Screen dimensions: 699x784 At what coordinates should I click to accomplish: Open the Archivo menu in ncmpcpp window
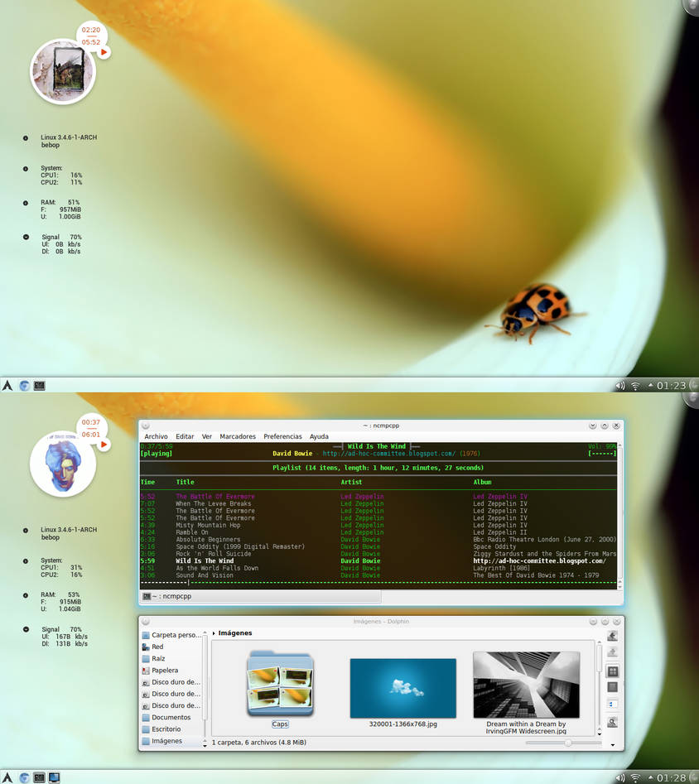tap(156, 436)
